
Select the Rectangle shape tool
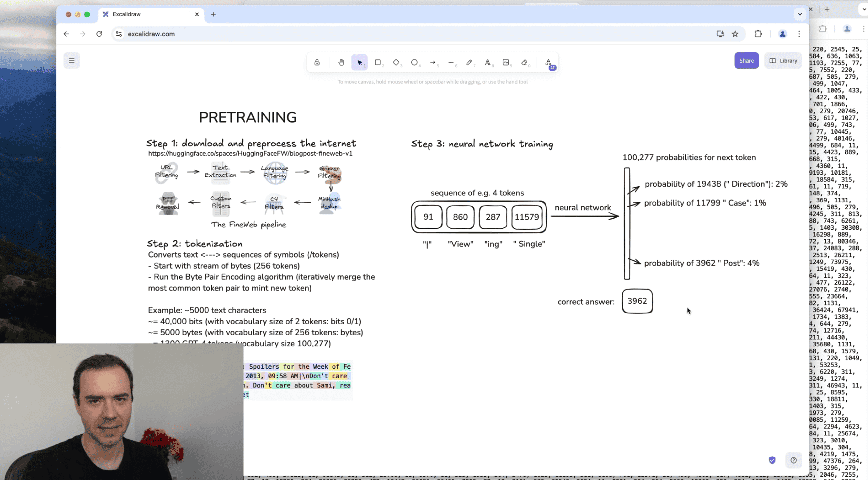(x=378, y=62)
